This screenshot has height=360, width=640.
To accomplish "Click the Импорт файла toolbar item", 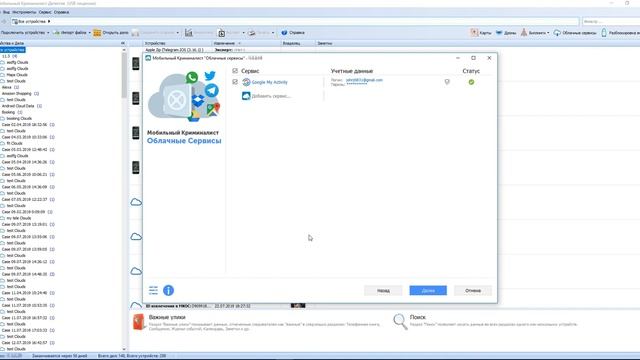I will 70,33.
